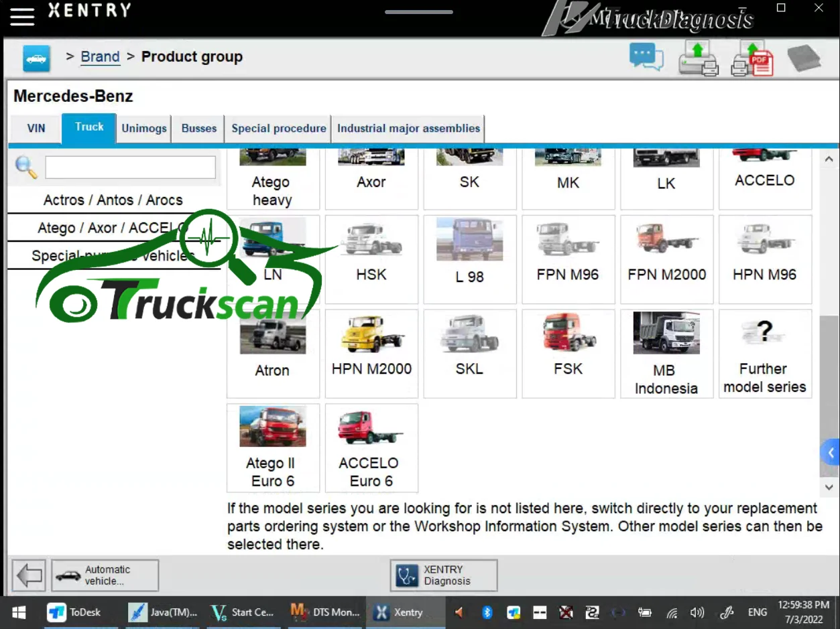Open the taskbar clock and date
Image resolution: width=840 pixels, height=629 pixels.
click(x=804, y=612)
